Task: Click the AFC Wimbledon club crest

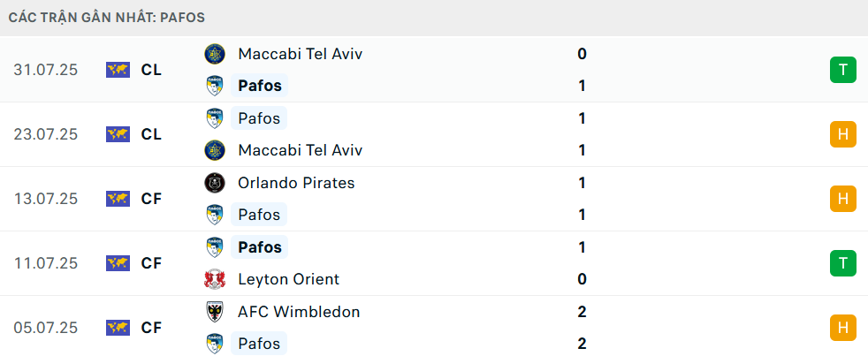Action: [214, 312]
